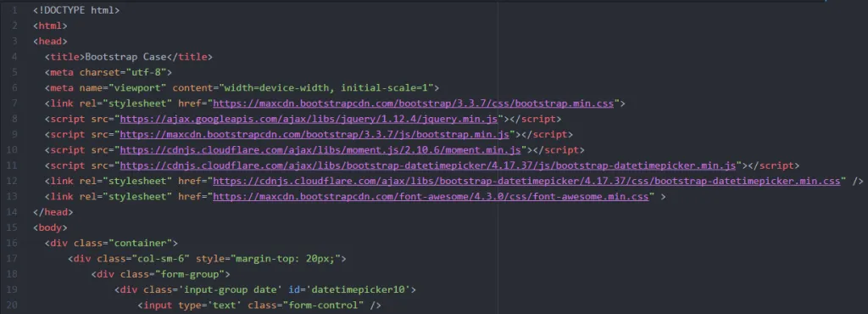Click the DOCTYPE html declaration
The width and height of the screenshot is (868, 314).
(x=76, y=10)
